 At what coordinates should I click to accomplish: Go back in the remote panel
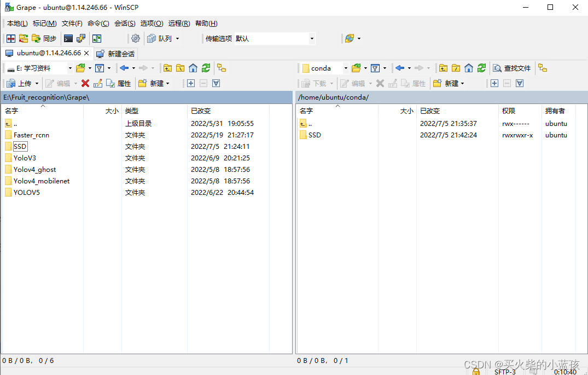[x=400, y=68]
